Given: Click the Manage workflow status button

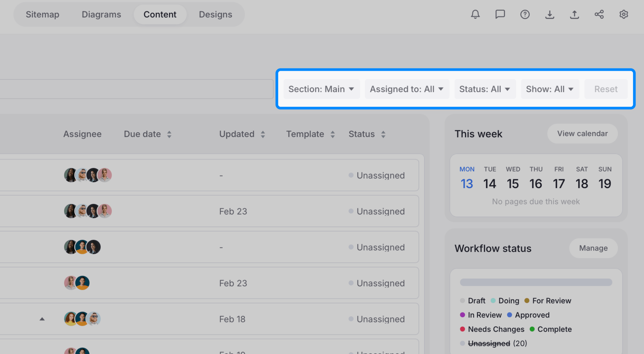Looking at the screenshot, I should point(593,248).
